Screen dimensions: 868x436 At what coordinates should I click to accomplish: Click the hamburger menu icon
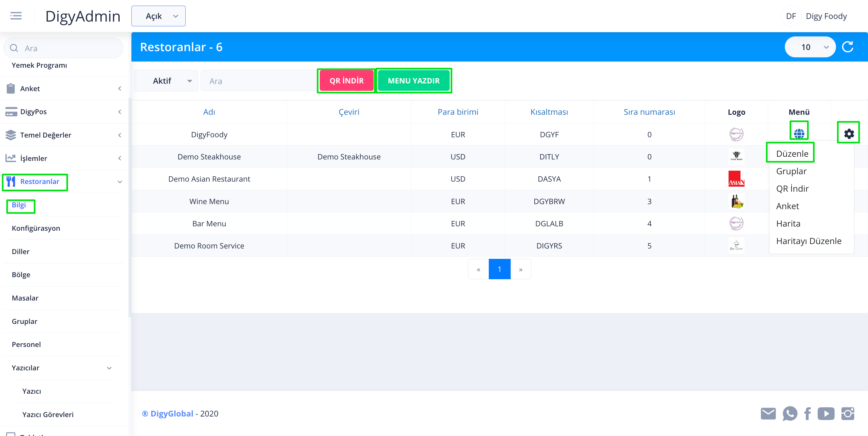(x=16, y=16)
